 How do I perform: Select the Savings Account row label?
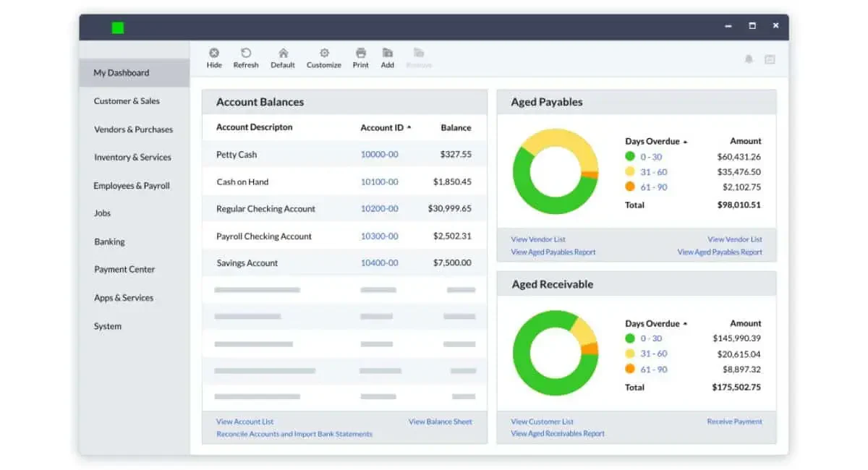(247, 263)
